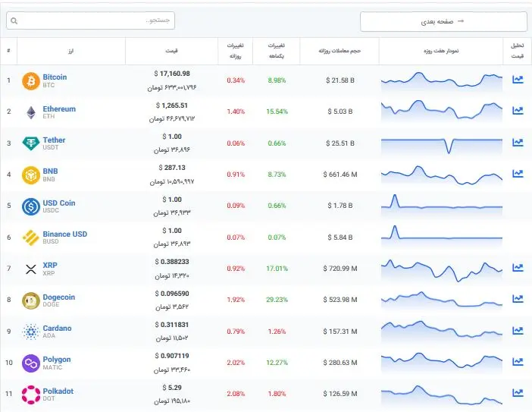Image resolution: width=532 pixels, height=412 pixels.
Task: Click the green Tether logo
Action: [x=31, y=143]
